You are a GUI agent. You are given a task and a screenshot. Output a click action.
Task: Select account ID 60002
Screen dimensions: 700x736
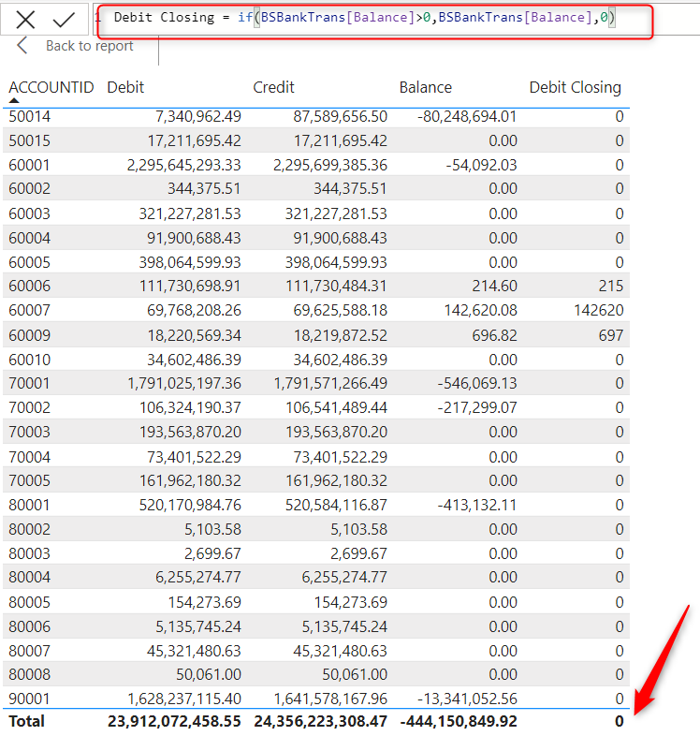pyautogui.click(x=30, y=189)
